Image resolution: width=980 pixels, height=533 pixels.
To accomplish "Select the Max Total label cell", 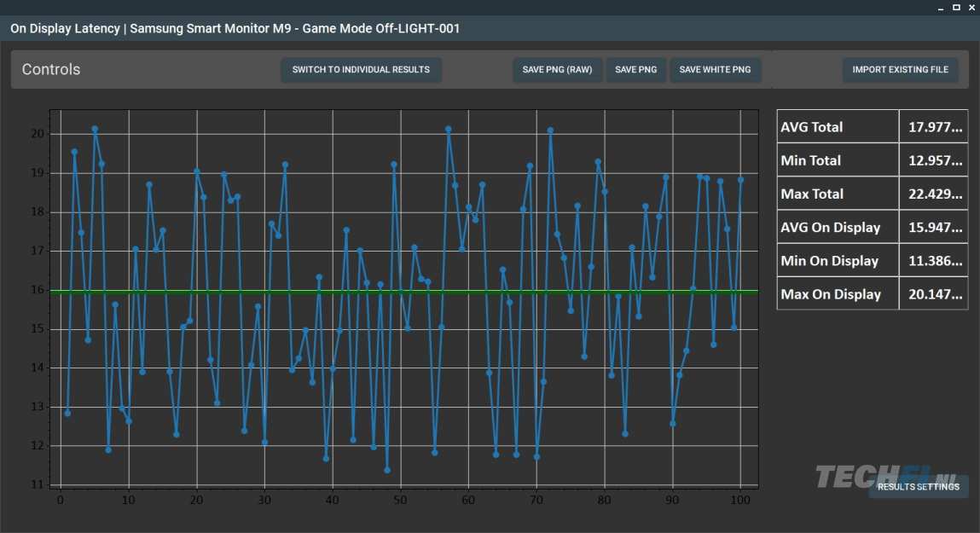I will 838,194.
